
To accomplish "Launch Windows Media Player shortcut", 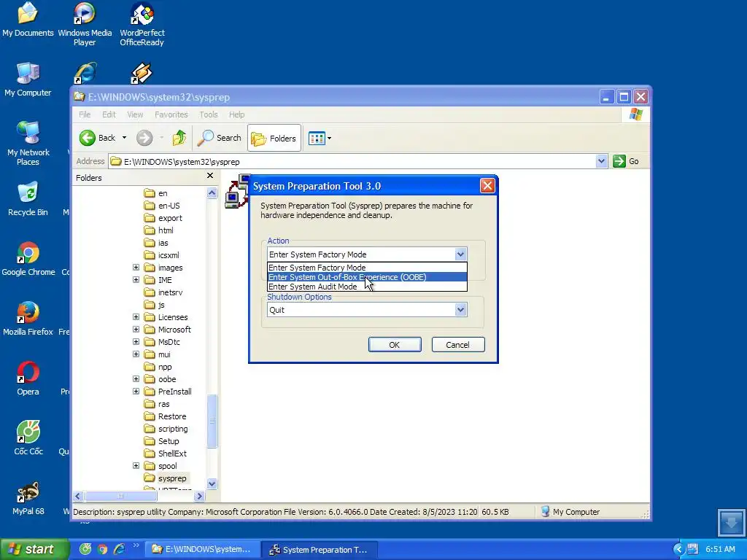I will coord(85,24).
